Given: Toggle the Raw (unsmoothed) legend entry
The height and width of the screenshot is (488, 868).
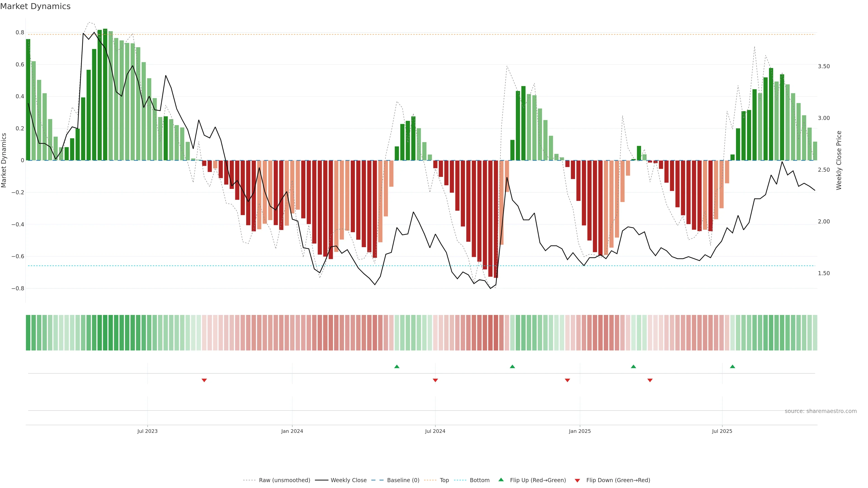Looking at the screenshot, I should click(x=284, y=480).
